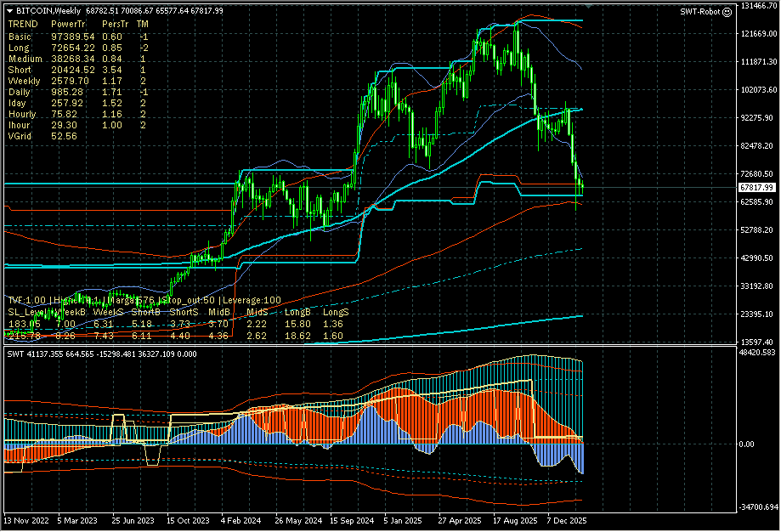The width and height of the screenshot is (781, 532).
Task: Select the Hourly trend row label
Action: point(22,114)
